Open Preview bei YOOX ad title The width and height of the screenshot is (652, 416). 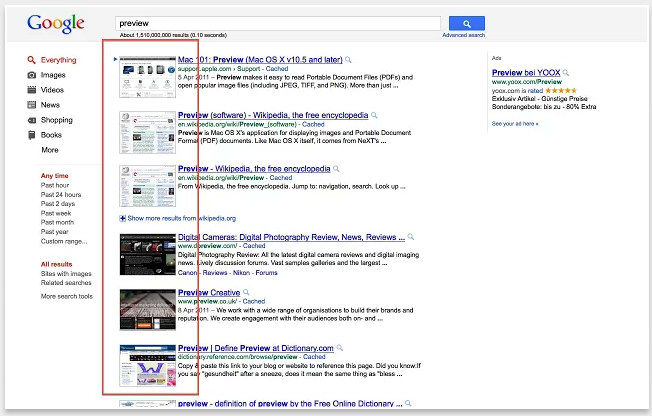tap(526, 73)
